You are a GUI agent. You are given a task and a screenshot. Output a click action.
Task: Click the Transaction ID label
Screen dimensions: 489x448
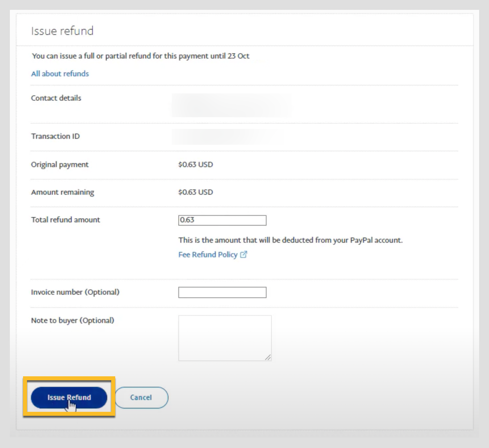click(x=55, y=136)
